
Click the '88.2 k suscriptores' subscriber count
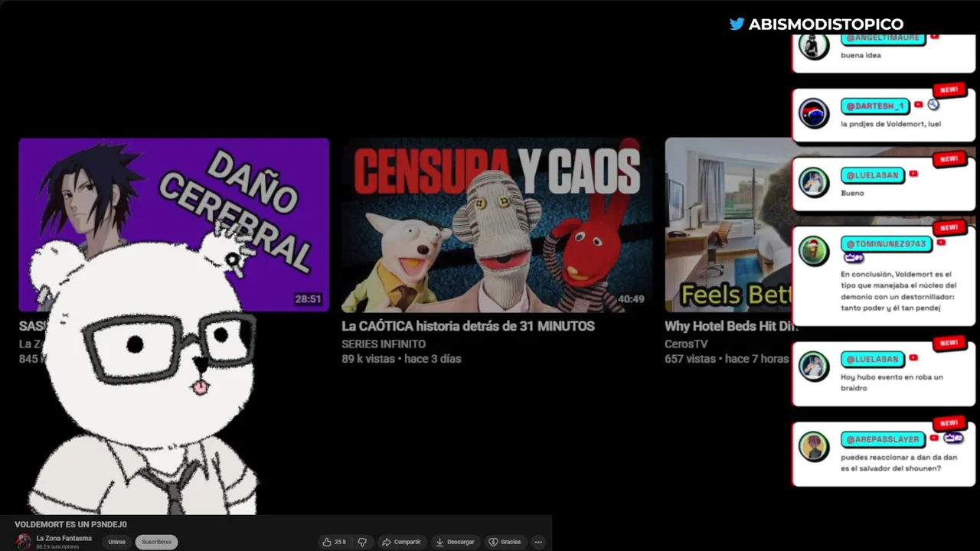pyautogui.click(x=57, y=547)
